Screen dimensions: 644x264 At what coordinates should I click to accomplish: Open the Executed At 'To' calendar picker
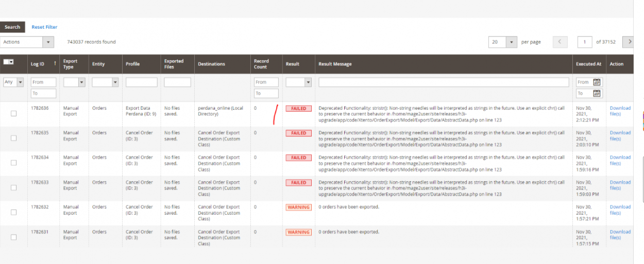pyautogui.click(x=597, y=93)
